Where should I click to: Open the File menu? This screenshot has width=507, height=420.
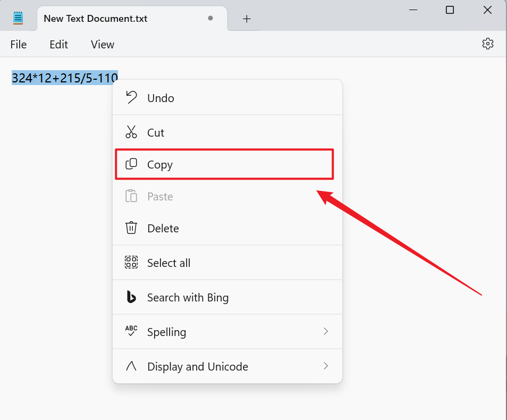(x=19, y=45)
